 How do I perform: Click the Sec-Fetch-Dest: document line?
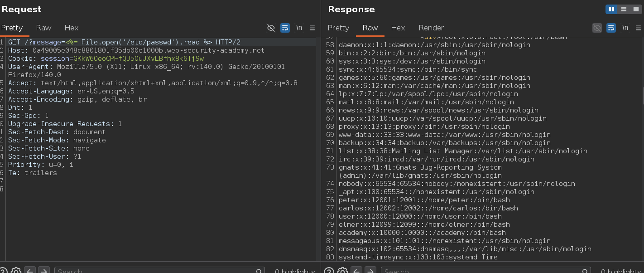point(57,132)
